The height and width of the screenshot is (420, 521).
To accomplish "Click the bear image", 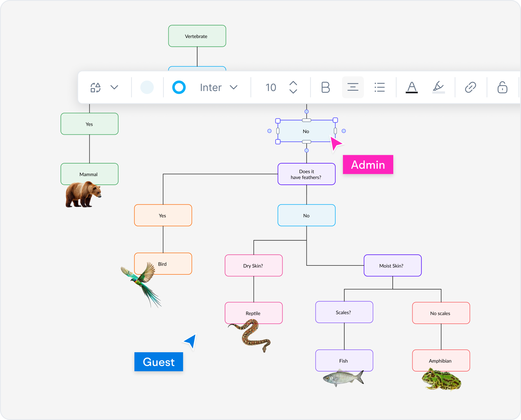I will click(x=83, y=194).
